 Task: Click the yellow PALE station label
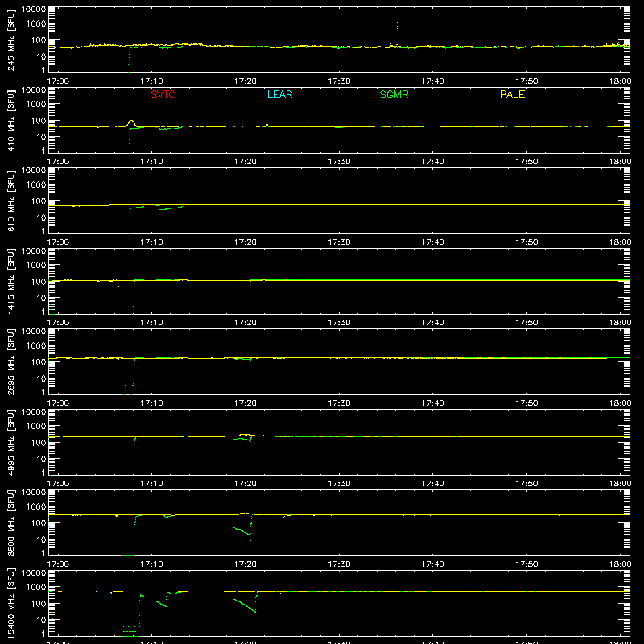point(512,94)
